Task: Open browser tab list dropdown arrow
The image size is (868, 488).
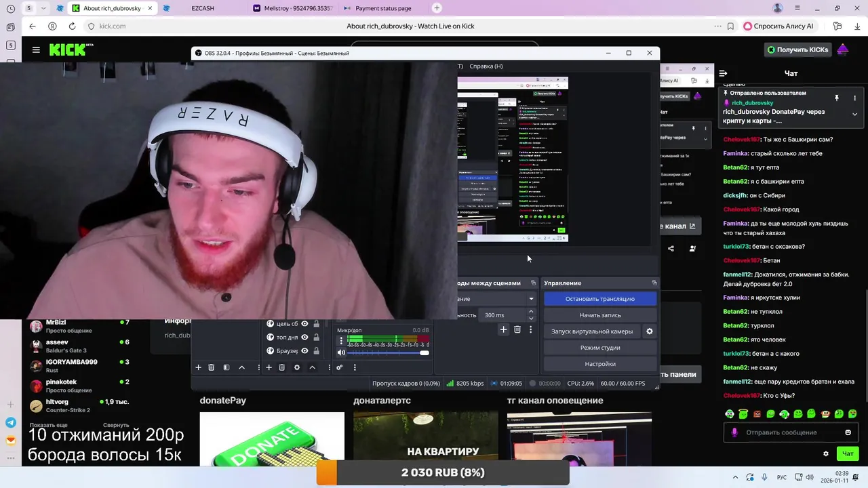Action: 44,8
